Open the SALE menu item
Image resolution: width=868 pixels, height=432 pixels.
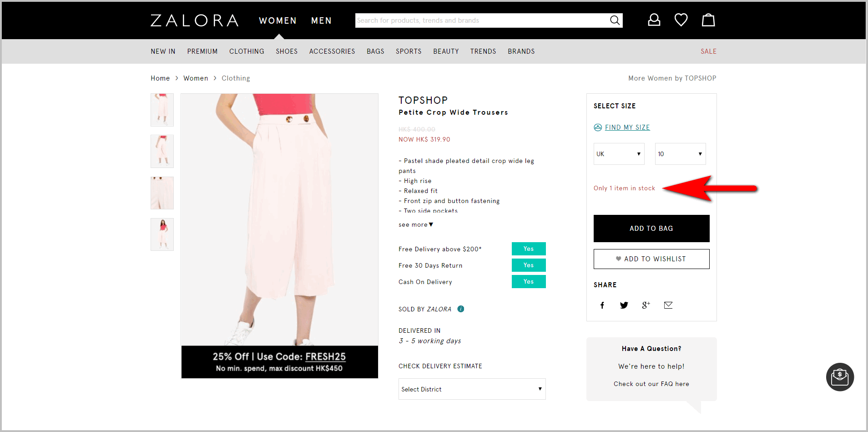coord(708,51)
